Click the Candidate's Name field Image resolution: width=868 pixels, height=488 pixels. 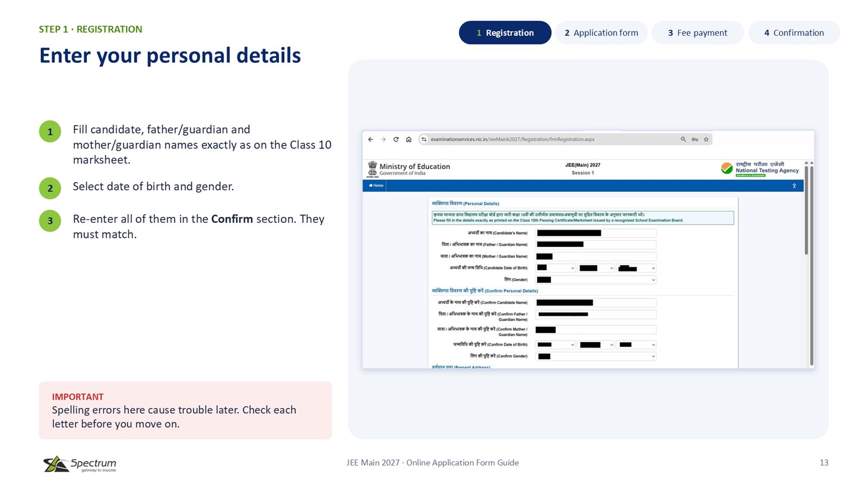click(596, 233)
